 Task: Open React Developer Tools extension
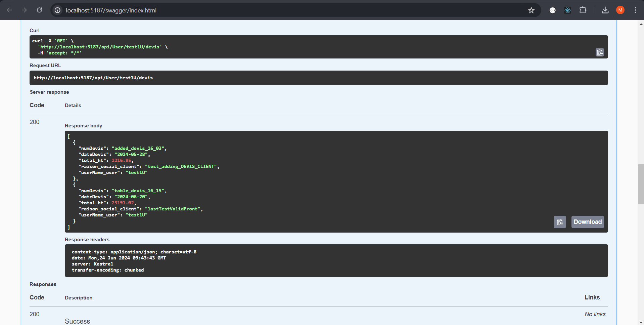[567, 10]
